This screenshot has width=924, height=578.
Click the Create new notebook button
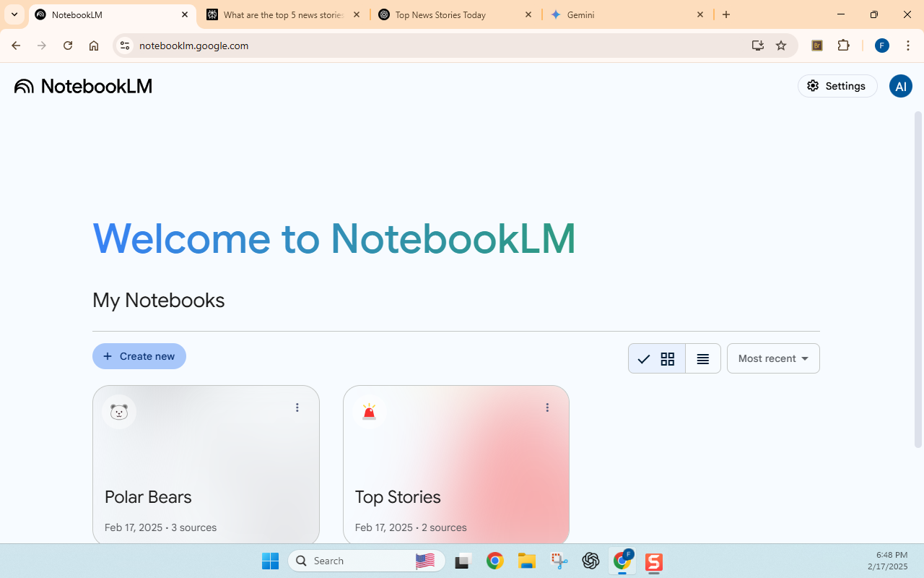point(139,355)
